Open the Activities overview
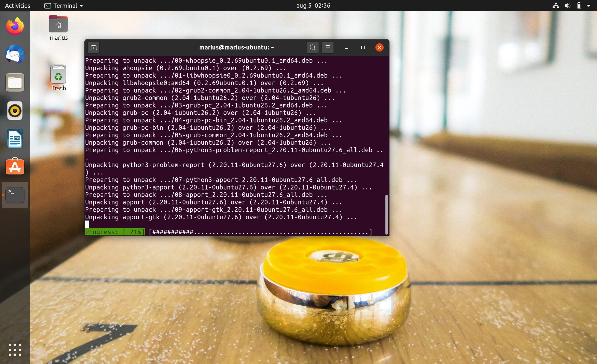The height and width of the screenshot is (364, 597). pos(17,6)
